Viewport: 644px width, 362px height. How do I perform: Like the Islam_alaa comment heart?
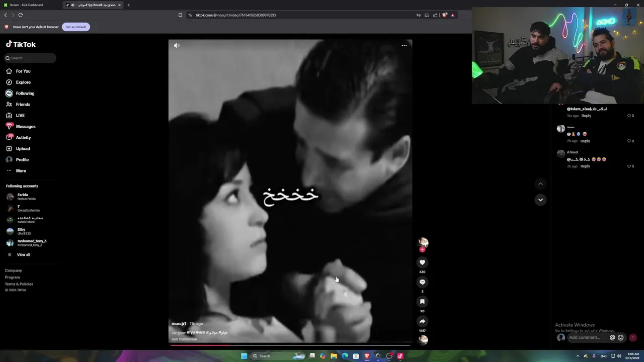tap(629, 116)
